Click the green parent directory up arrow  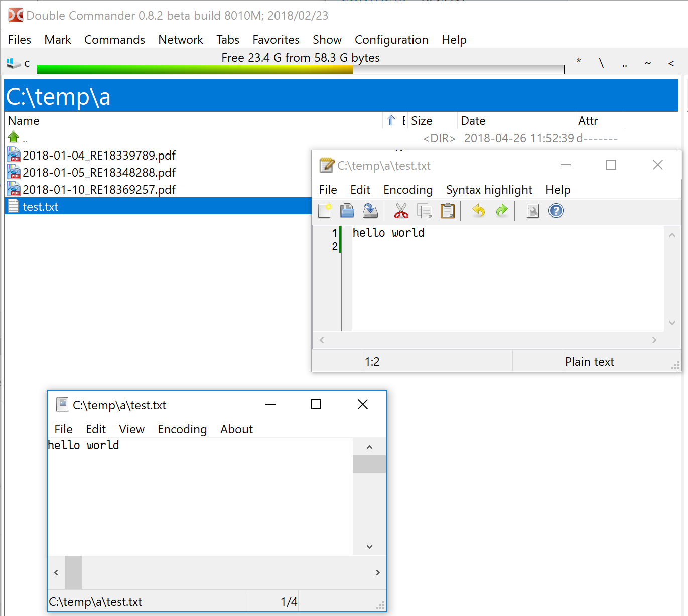point(14,137)
